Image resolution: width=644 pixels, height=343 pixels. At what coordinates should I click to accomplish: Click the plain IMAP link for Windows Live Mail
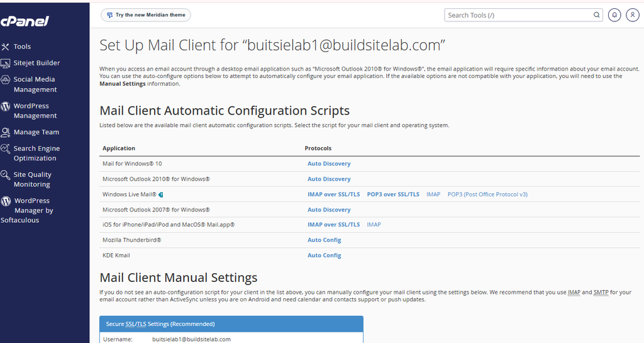[x=433, y=194]
